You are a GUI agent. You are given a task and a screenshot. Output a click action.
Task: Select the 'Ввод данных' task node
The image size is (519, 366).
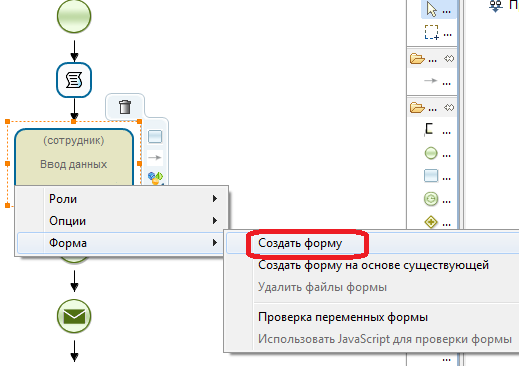(x=74, y=157)
